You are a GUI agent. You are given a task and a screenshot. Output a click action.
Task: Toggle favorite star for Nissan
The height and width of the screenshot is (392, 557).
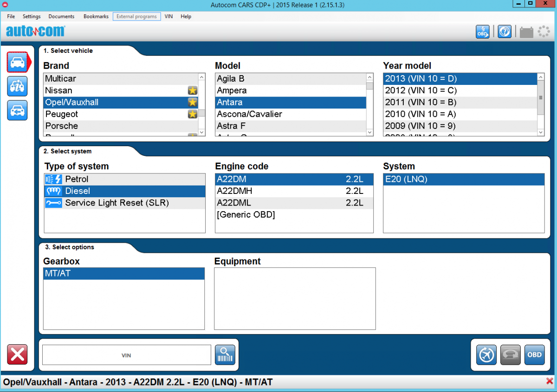pyautogui.click(x=193, y=90)
